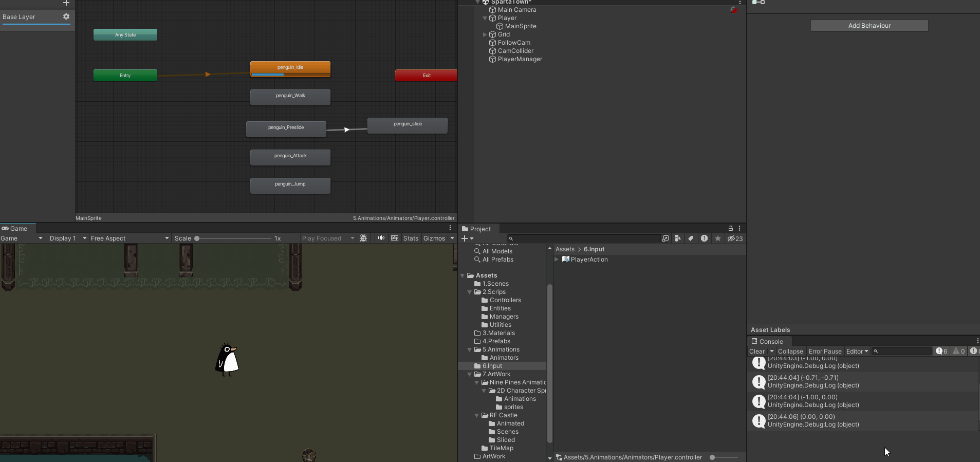Expand the Grid object in Hierarchy

click(x=485, y=34)
